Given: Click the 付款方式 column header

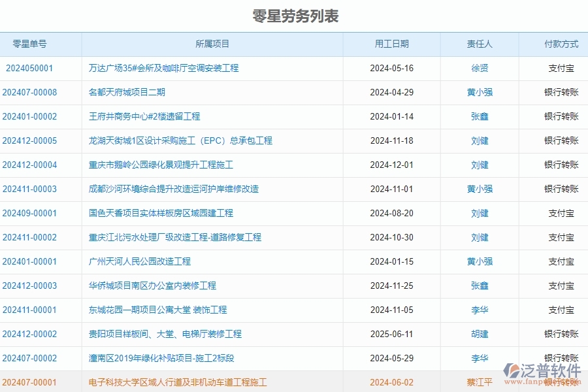Looking at the screenshot, I should (x=561, y=44).
